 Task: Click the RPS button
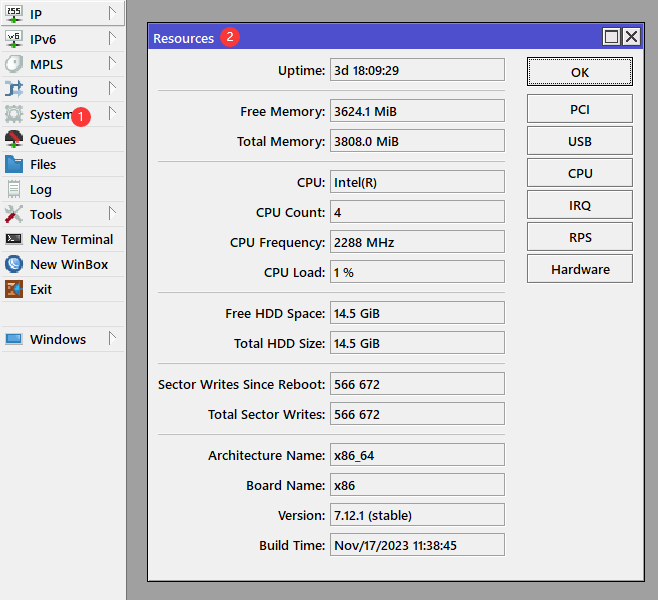580,237
